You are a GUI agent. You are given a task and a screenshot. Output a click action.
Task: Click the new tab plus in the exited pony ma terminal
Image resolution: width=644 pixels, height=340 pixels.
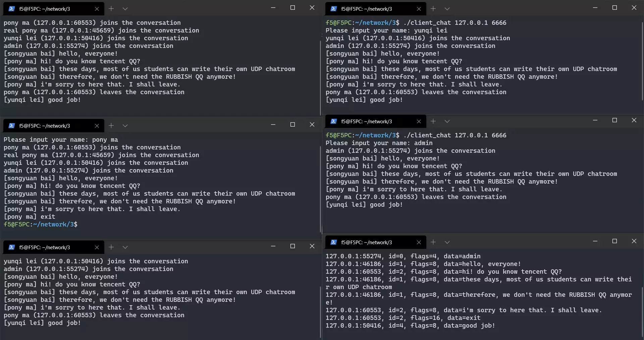(111, 126)
